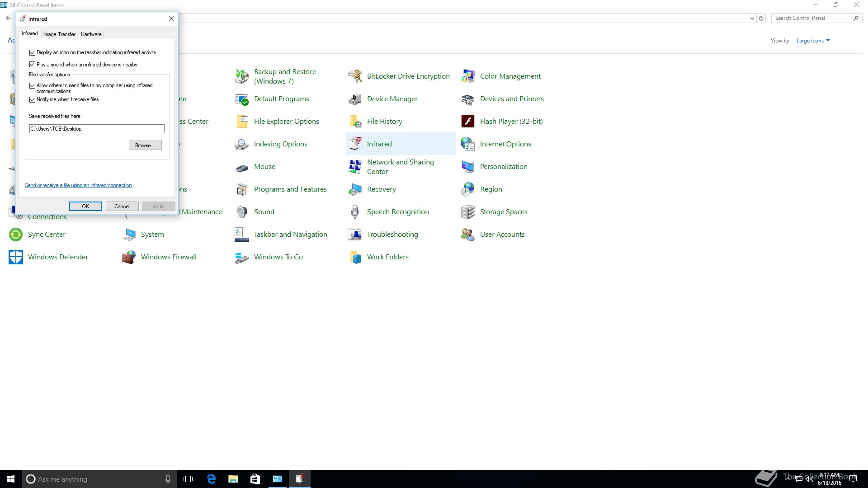Open the Programs and Features icon
Image resolution: width=868 pixels, height=488 pixels.
[x=242, y=189]
